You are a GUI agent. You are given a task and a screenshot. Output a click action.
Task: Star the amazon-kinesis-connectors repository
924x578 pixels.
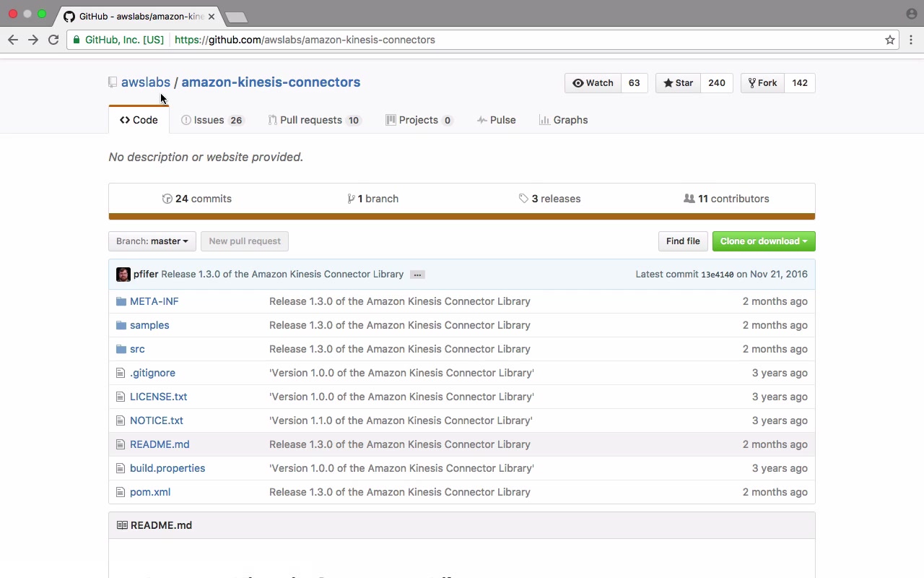pos(679,83)
